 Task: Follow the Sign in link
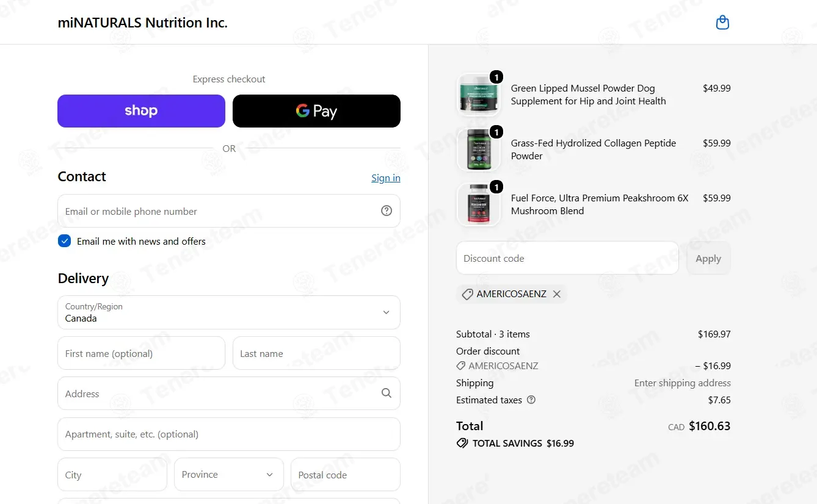(x=386, y=178)
